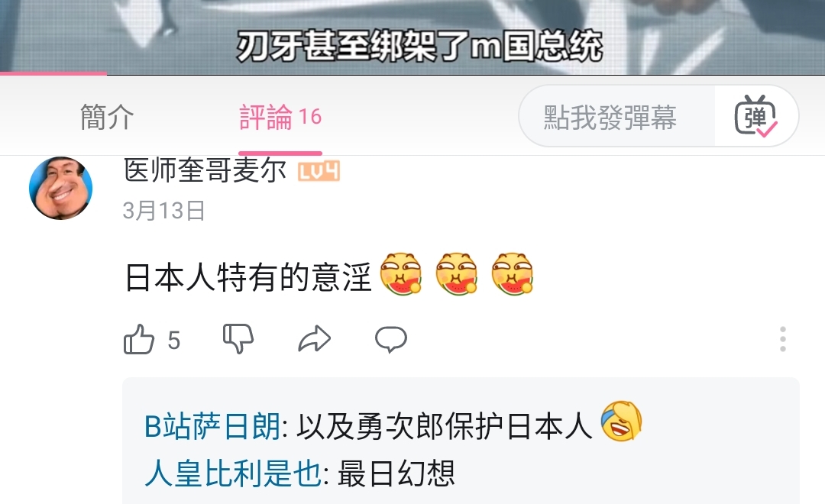Click the facepalm laughing emoji in reply
825x504 pixels.
(x=621, y=422)
